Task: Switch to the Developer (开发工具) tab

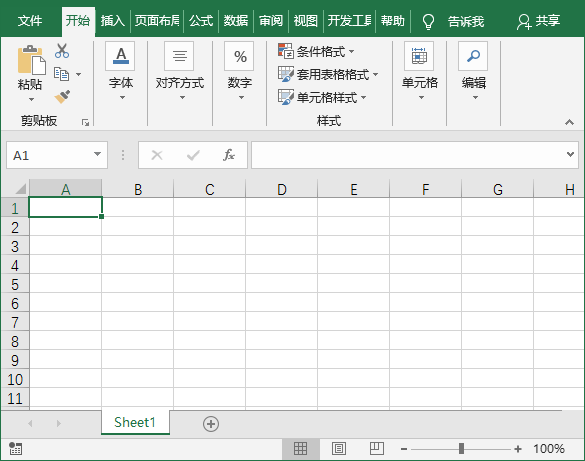Action: 350,21
